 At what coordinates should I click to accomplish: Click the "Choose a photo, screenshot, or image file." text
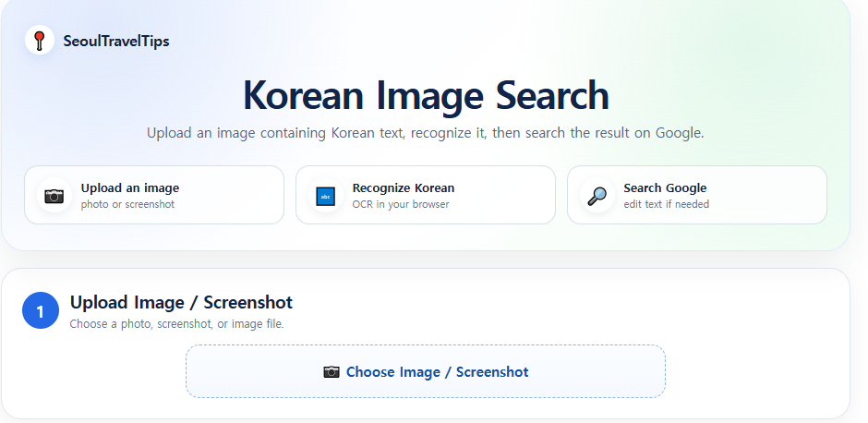176,324
